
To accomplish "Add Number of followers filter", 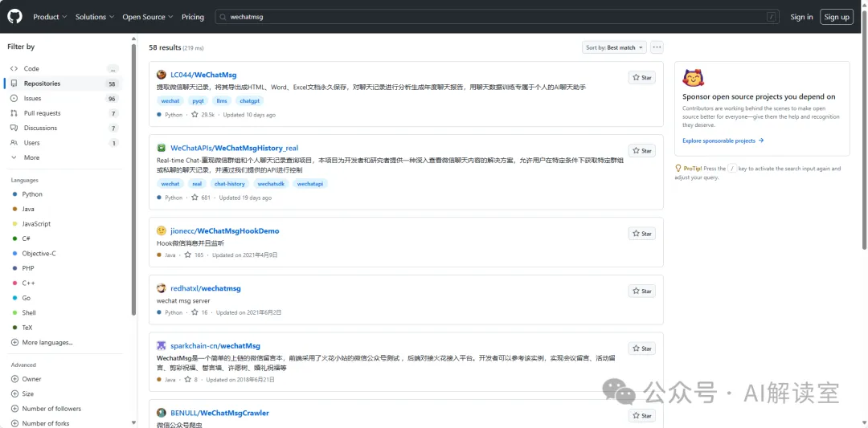I will pos(46,409).
